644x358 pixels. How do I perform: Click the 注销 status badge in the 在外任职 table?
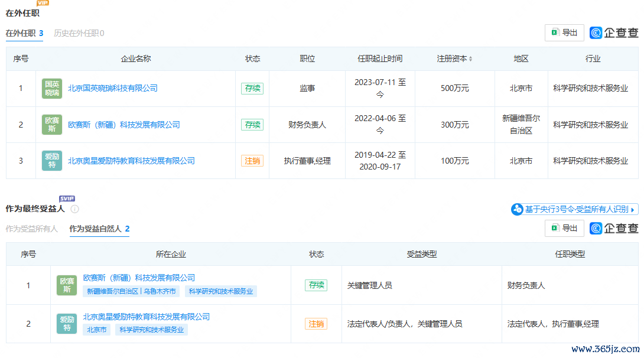(x=252, y=161)
